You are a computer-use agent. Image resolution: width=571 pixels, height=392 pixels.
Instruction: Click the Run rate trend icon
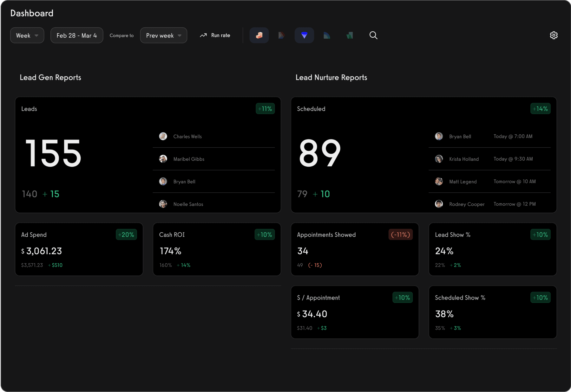coord(203,35)
